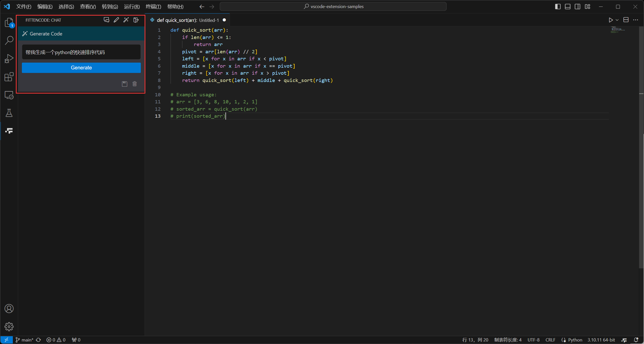Change indentation 制表符长度: 4
The height and width of the screenshot is (344, 644).
pos(508,340)
